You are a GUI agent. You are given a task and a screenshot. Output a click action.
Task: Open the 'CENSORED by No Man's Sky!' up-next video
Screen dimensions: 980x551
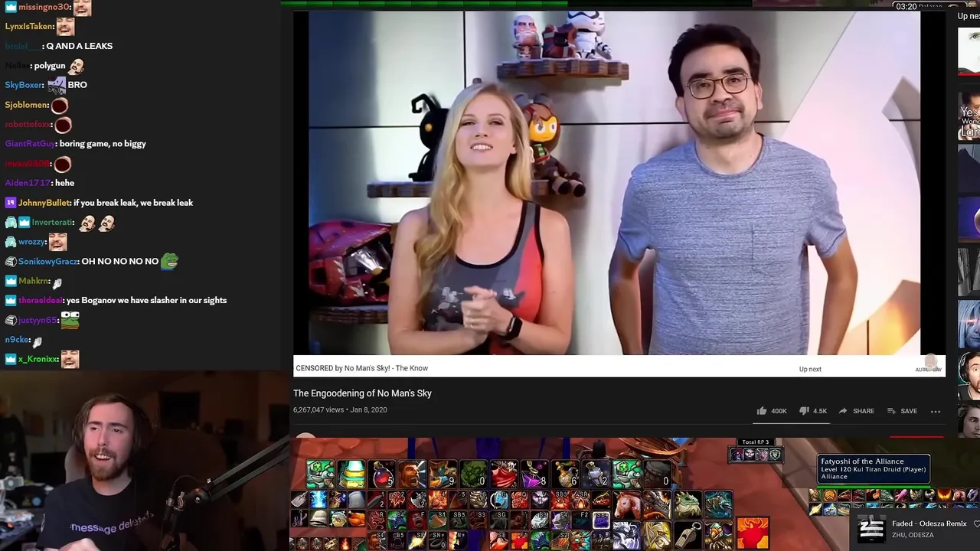click(362, 368)
